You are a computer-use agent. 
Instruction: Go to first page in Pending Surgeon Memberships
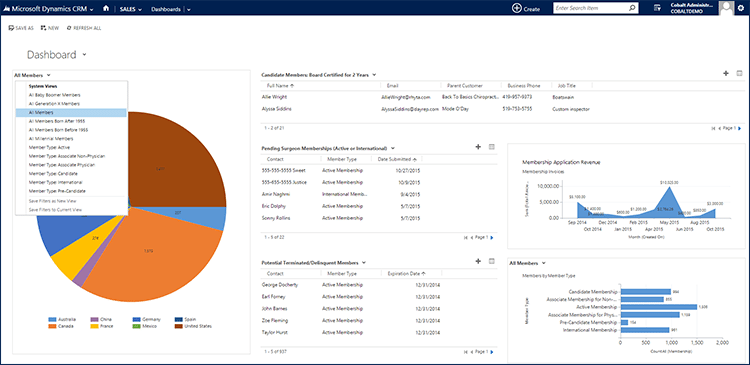(x=465, y=237)
